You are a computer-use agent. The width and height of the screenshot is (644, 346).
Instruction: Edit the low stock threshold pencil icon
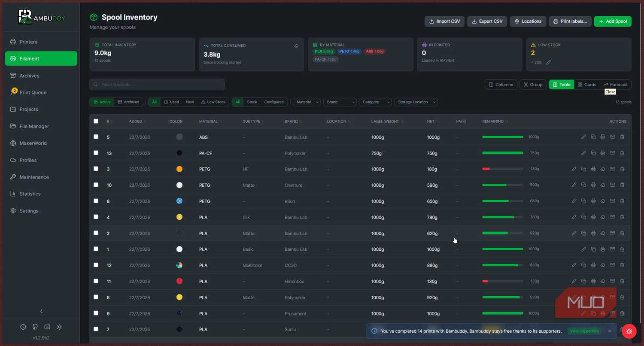(548, 62)
